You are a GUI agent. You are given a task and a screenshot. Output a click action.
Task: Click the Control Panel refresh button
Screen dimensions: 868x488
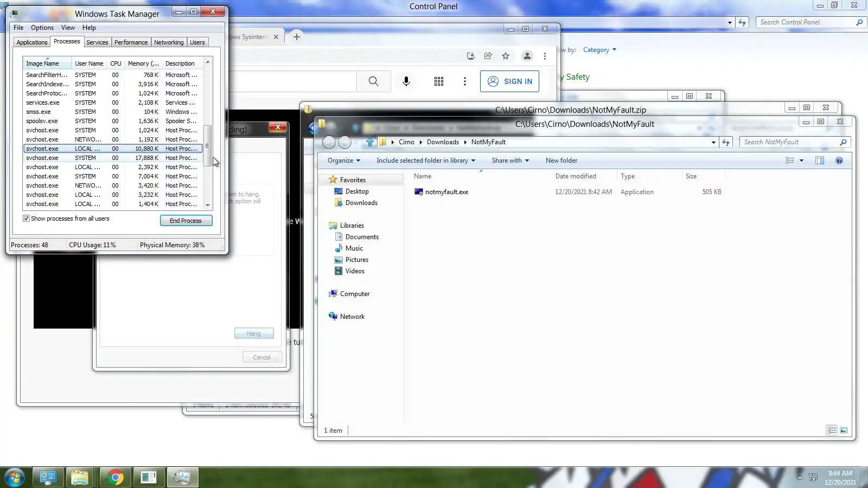tap(742, 22)
